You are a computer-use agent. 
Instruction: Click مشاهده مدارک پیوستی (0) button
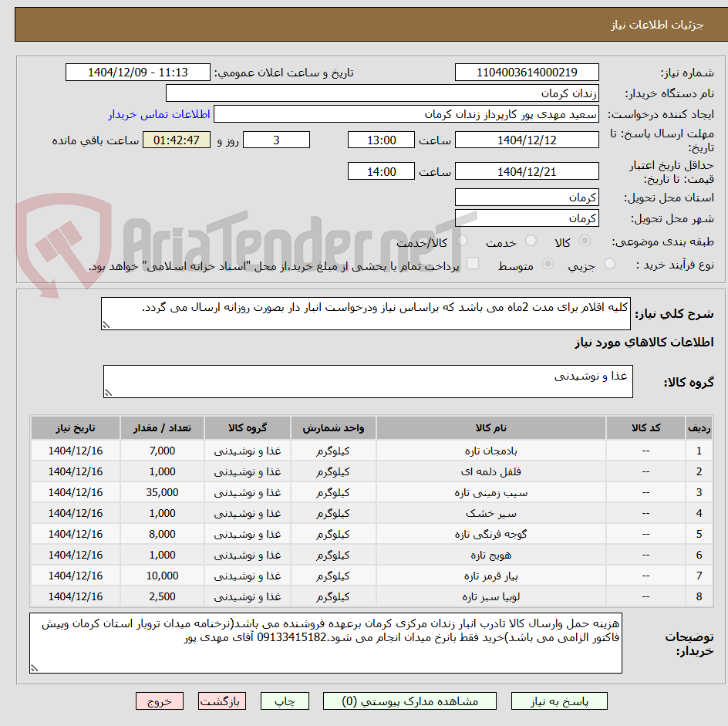(x=410, y=701)
